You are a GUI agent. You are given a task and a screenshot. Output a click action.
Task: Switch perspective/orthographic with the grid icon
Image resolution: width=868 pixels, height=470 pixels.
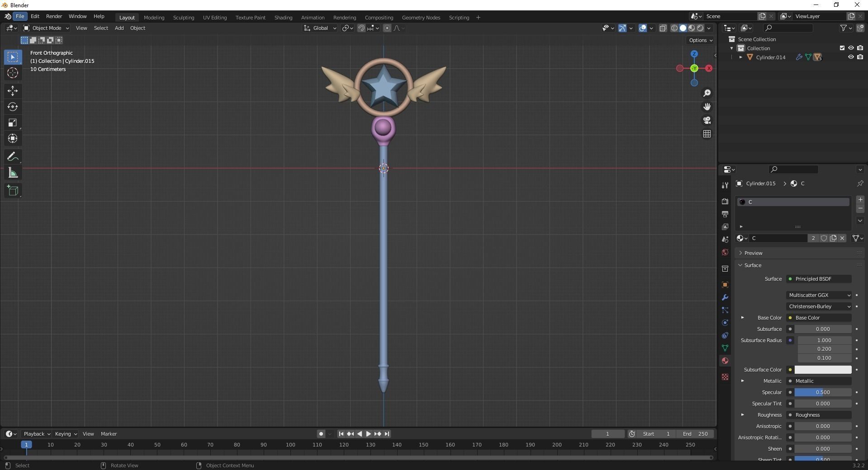click(707, 134)
